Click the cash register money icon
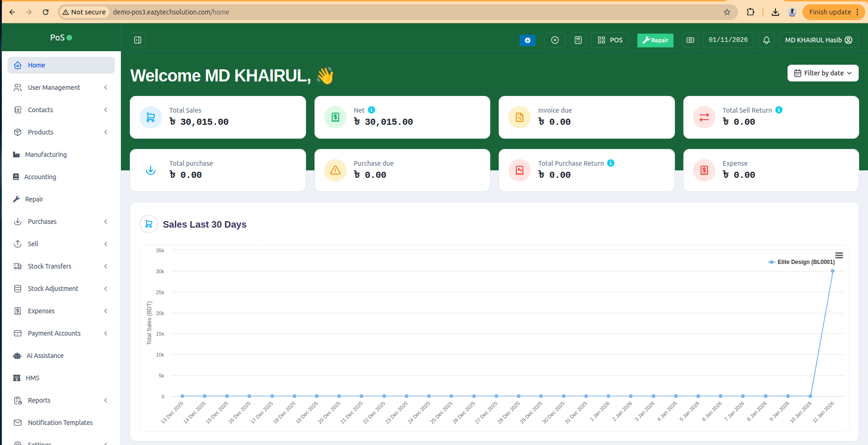Image resolution: width=868 pixels, height=445 pixels. [690, 40]
